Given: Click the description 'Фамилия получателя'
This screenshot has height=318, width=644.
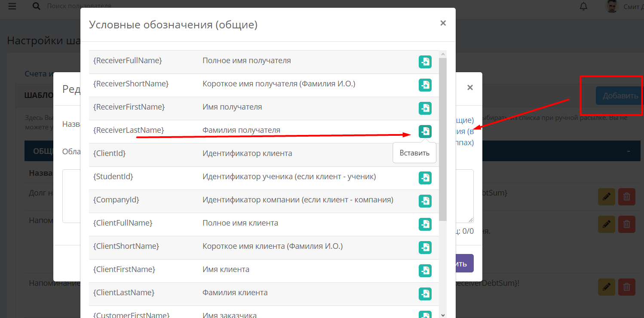Looking at the screenshot, I should 242,130.
